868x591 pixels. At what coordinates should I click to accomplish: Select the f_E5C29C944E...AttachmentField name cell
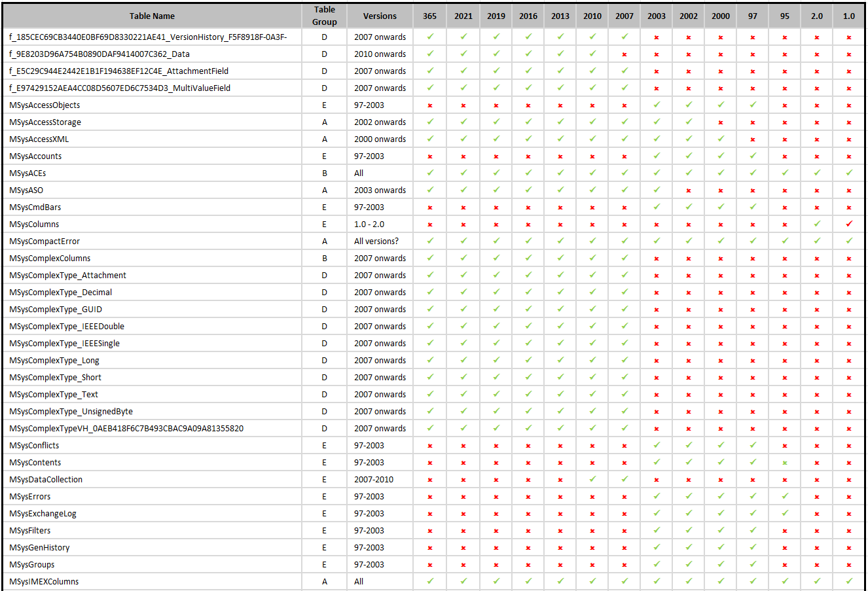[x=152, y=71]
